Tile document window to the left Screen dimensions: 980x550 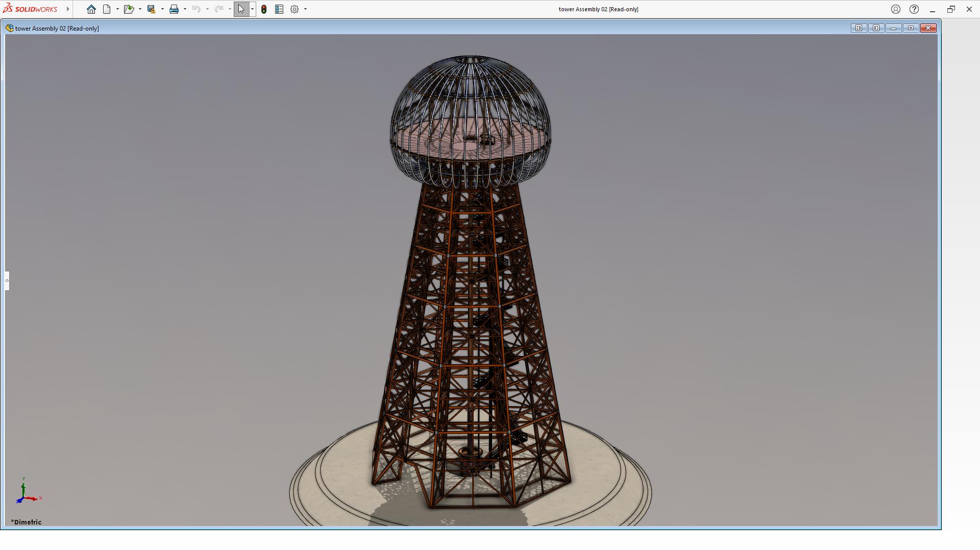click(x=859, y=28)
